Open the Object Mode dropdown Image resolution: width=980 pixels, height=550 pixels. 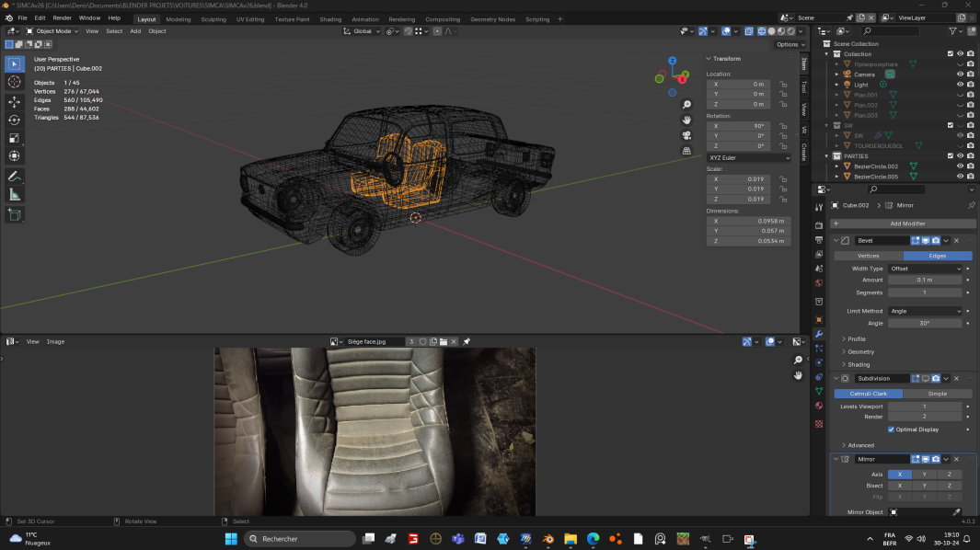52,31
